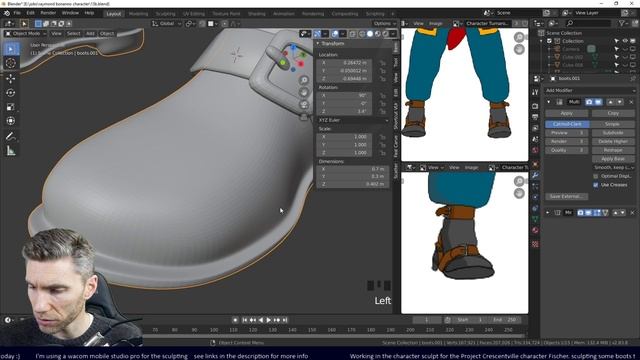Jump to timeline end button
640x360 pixels.
(285, 320)
